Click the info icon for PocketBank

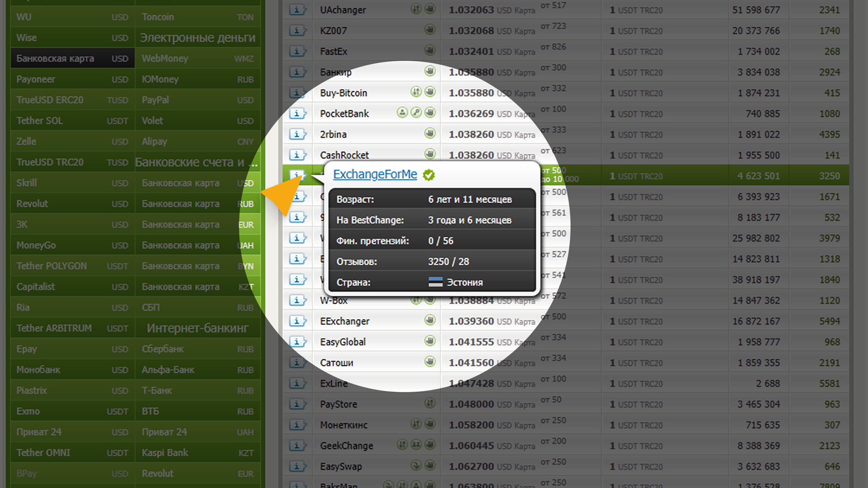[297, 114]
